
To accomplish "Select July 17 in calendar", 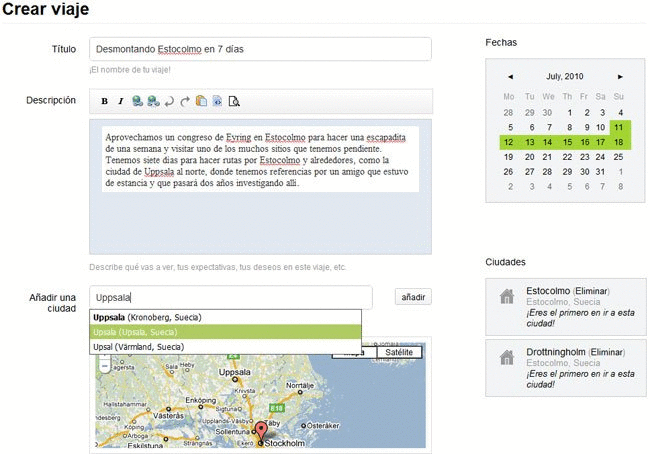I will 601,142.
